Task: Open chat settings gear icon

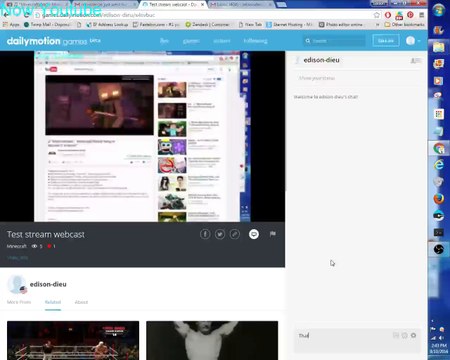Action: [413, 335]
